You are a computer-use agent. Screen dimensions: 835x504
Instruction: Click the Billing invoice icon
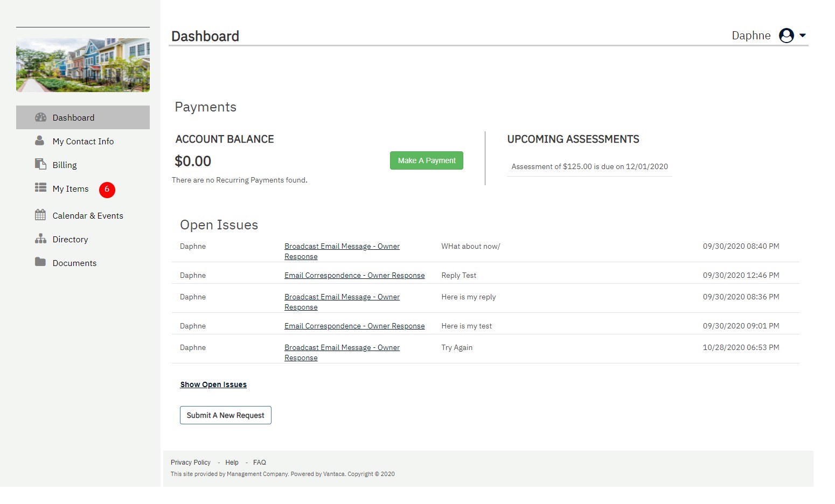(40, 164)
